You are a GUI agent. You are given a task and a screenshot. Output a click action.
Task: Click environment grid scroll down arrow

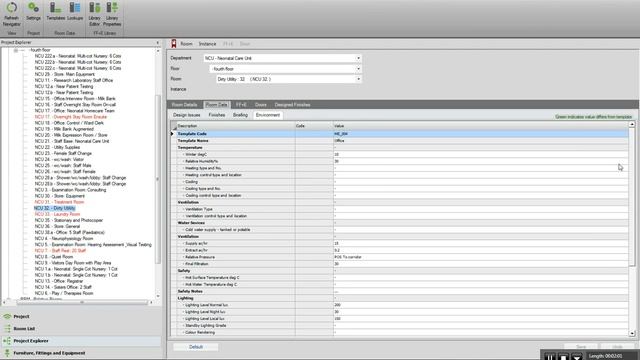coord(632,333)
